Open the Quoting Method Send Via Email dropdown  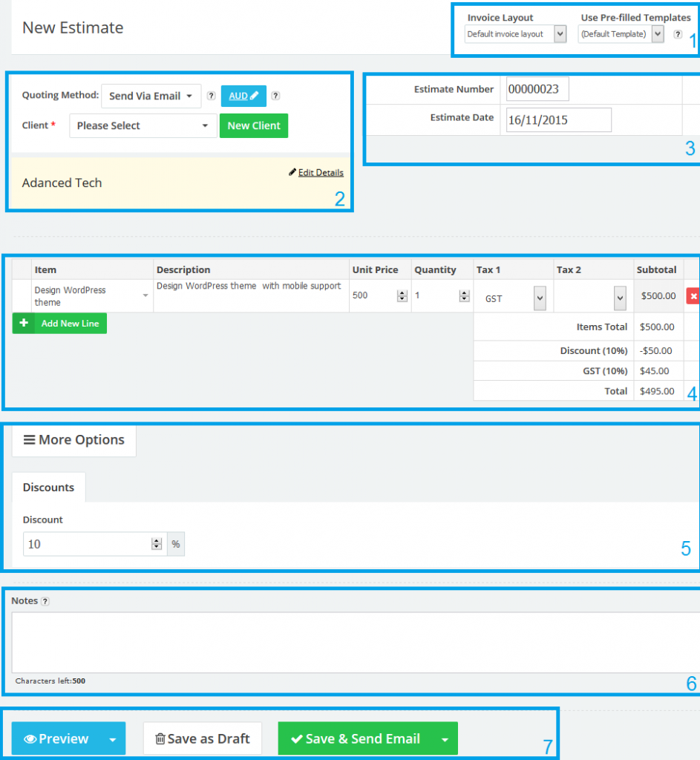(x=151, y=96)
